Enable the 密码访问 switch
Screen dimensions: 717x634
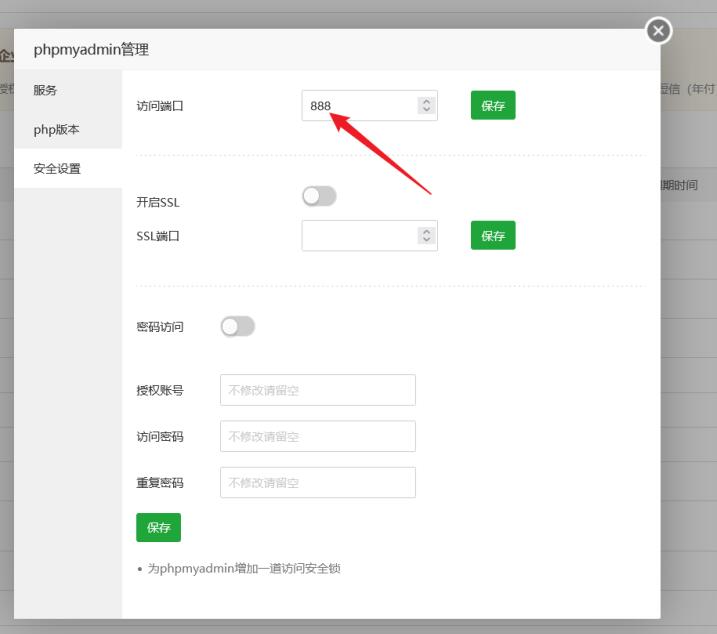237,326
